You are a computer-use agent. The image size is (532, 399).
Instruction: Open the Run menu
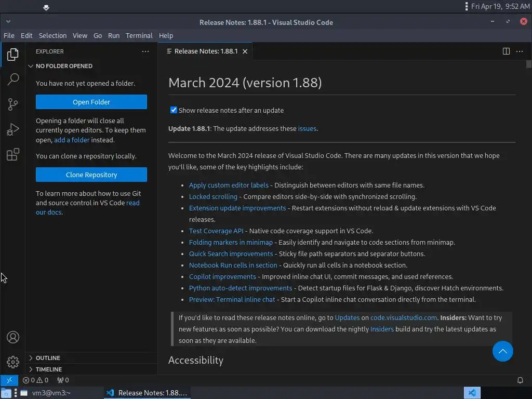[114, 36]
